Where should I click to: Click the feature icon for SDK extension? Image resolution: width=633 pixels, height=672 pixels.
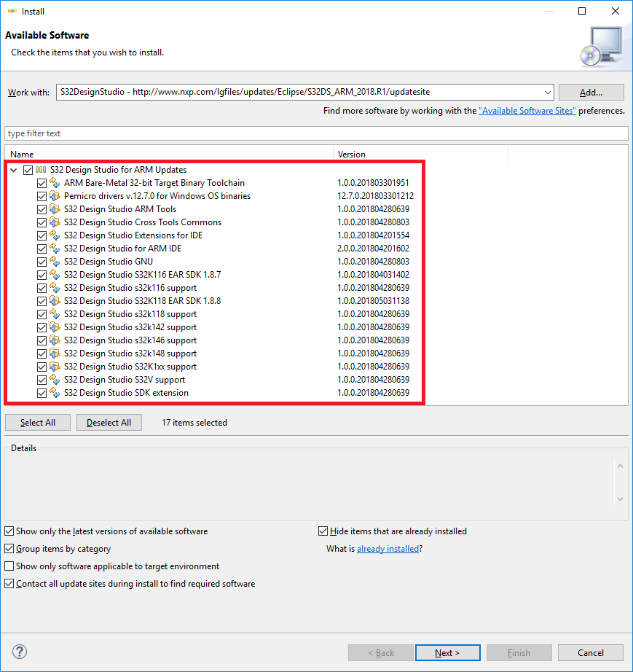55,393
